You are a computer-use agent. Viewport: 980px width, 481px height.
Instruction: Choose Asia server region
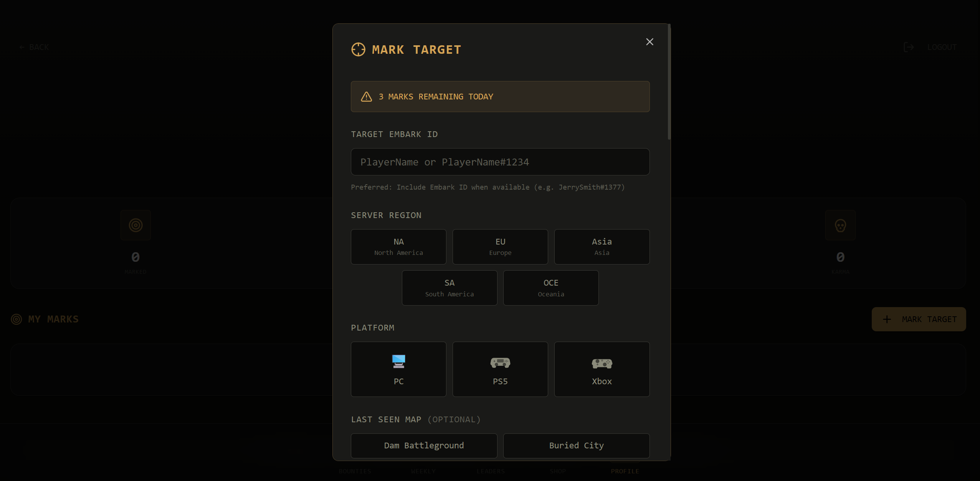602,247
